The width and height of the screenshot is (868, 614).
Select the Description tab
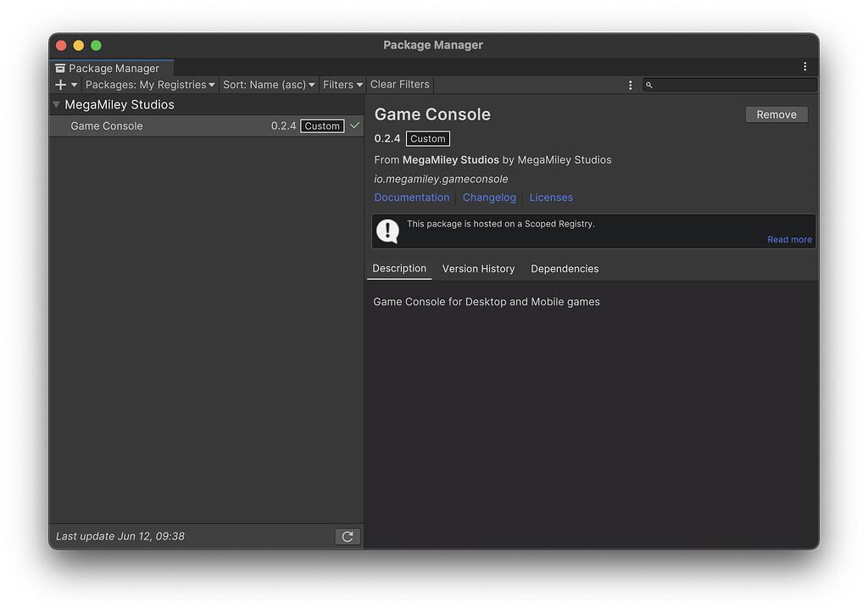(x=398, y=269)
